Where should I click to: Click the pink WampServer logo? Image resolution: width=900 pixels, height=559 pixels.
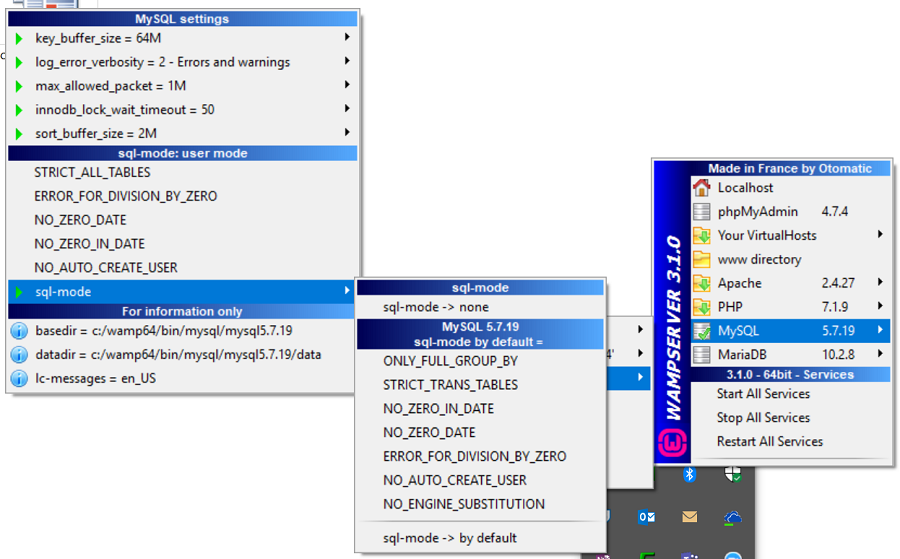coord(672,442)
